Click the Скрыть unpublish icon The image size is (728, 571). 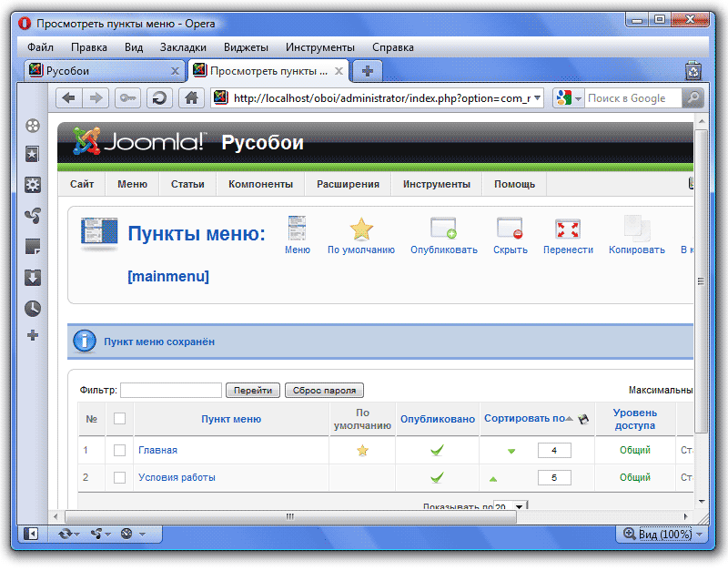[x=510, y=229]
